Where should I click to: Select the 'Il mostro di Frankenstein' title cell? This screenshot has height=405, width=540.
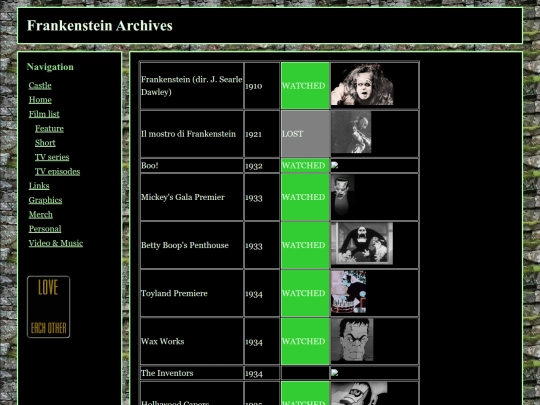[x=192, y=134]
